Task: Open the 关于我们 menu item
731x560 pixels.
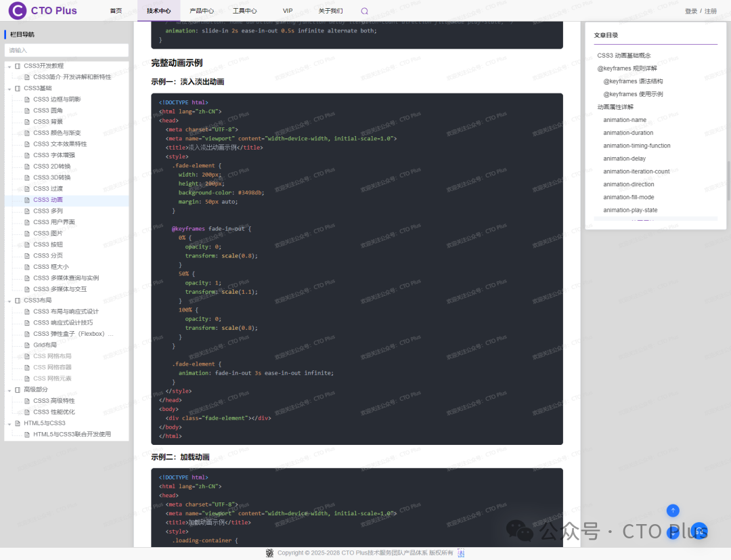Action: pos(330,11)
